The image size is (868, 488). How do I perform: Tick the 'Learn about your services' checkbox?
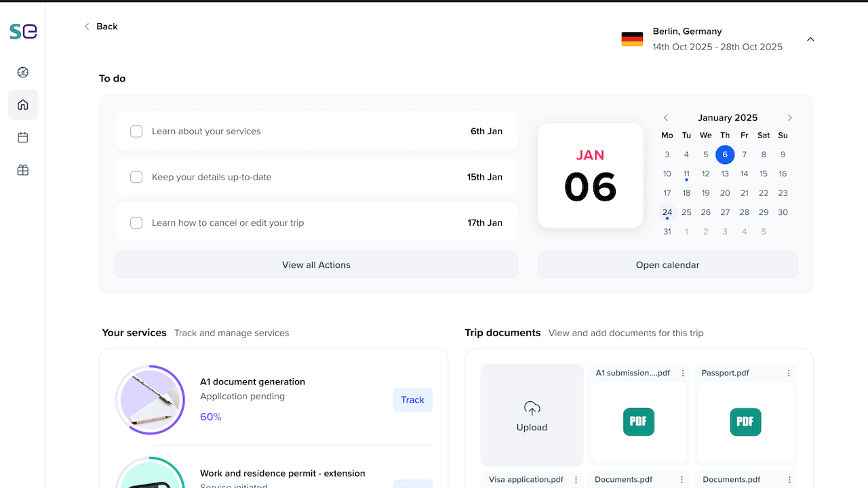click(x=136, y=131)
